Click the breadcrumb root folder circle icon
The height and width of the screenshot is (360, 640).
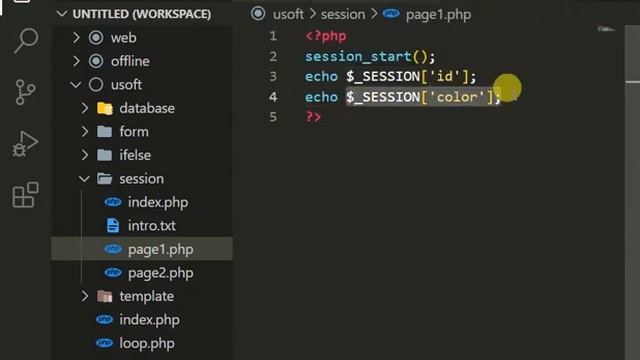pyautogui.click(x=258, y=14)
